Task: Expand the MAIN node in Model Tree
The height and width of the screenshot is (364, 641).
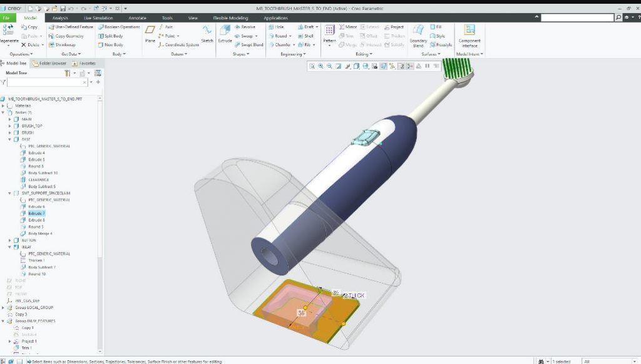Action: (x=8, y=118)
